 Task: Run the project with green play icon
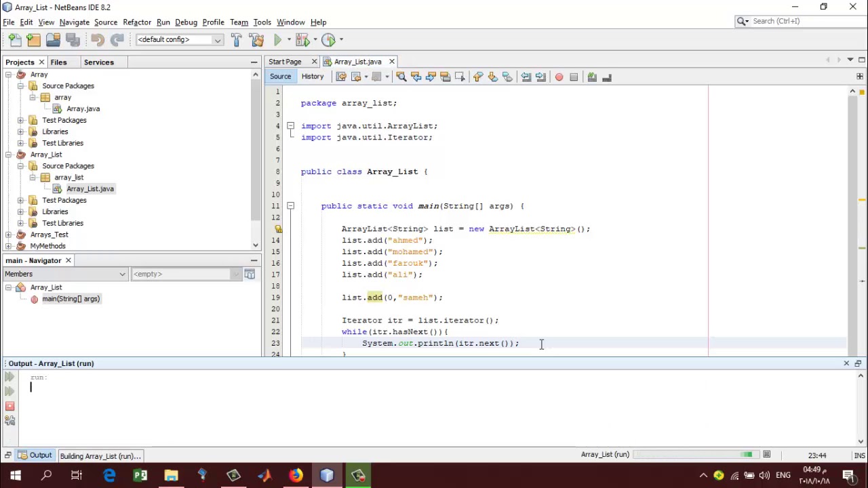click(x=277, y=39)
